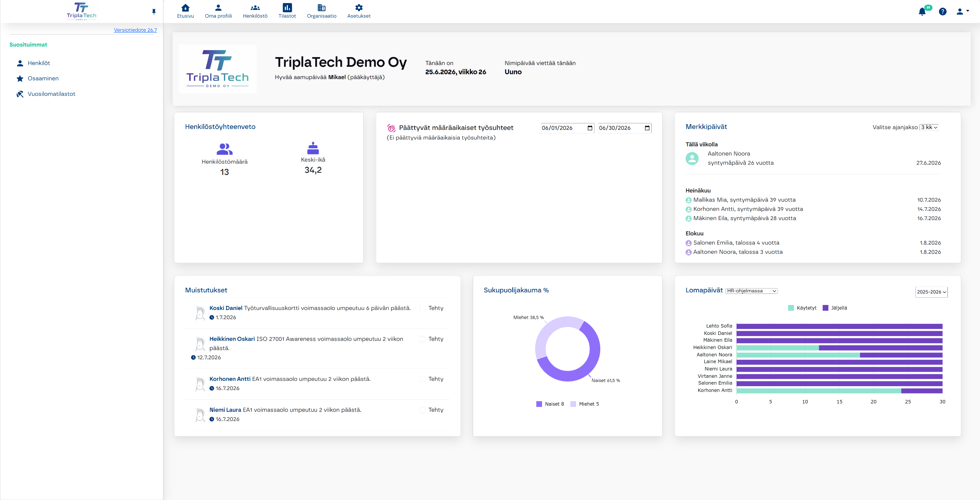
Task: Click the TriplaTech logo in the sidebar header
Action: click(82, 11)
